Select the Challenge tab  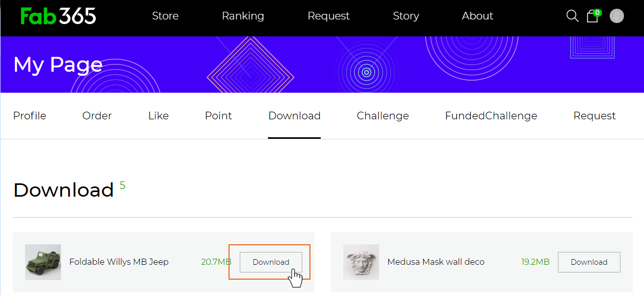[383, 116]
